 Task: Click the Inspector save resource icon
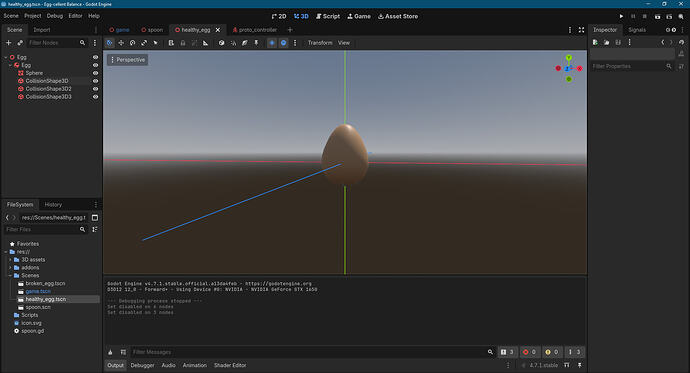coord(618,42)
